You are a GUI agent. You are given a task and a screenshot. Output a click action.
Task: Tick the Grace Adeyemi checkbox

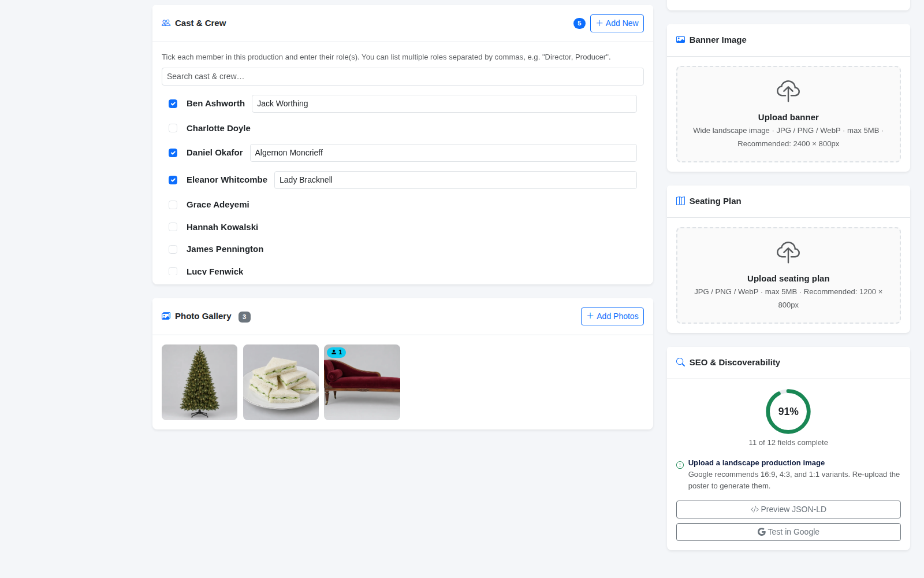(173, 205)
